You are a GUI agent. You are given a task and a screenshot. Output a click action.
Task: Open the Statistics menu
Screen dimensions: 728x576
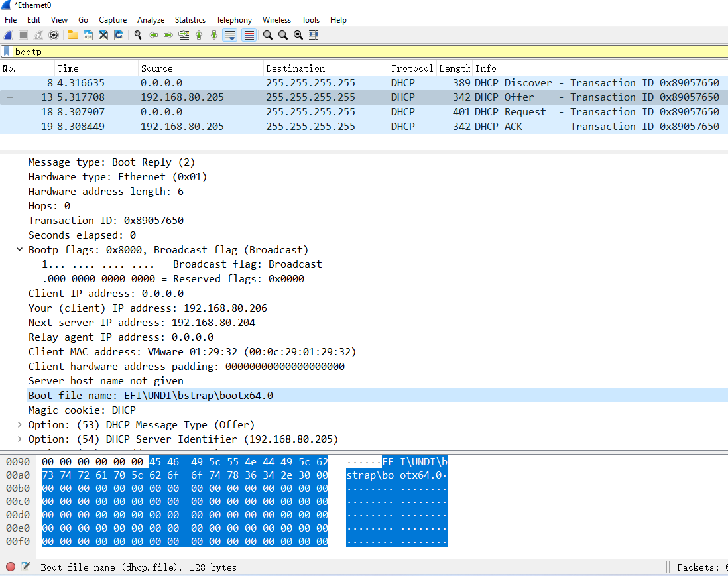click(x=190, y=20)
